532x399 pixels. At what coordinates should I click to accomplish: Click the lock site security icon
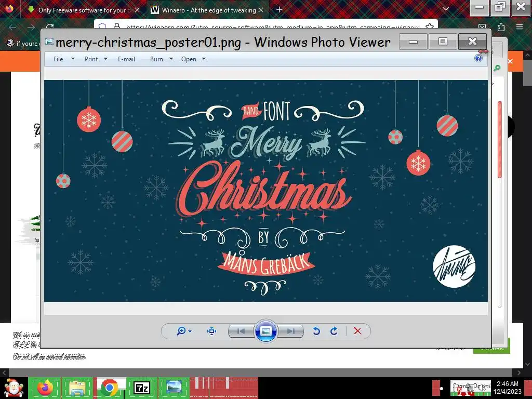tap(117, 26)
